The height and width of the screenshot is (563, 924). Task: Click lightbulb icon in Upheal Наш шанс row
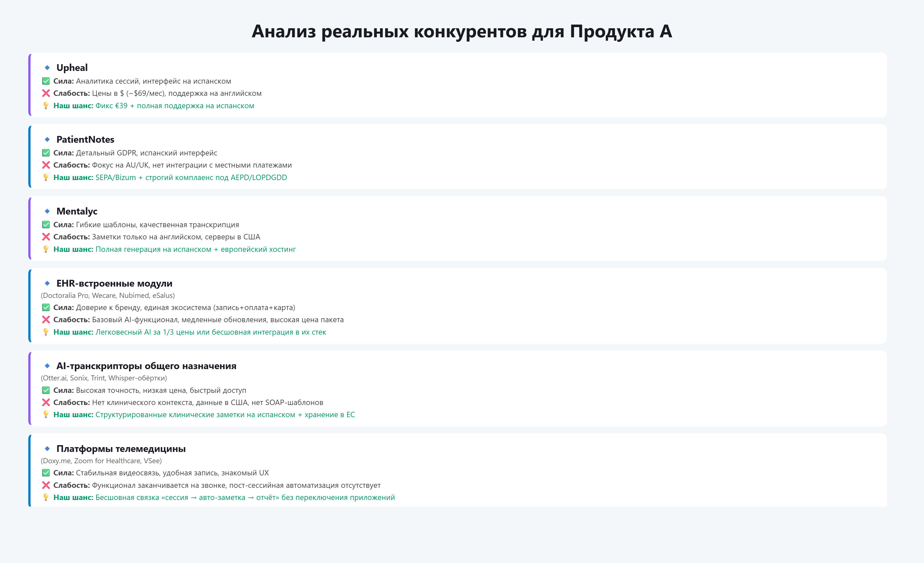coord(46,106)
